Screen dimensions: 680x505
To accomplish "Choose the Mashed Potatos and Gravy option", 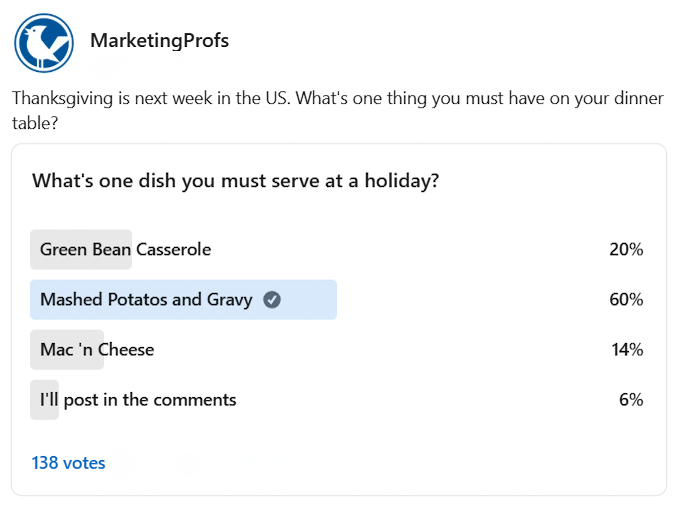I will coord(146,300).
